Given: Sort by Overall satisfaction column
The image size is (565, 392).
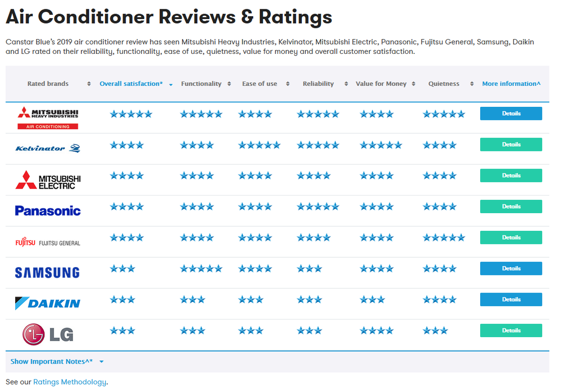Looking at the screenshot, I should click(171, 84).
